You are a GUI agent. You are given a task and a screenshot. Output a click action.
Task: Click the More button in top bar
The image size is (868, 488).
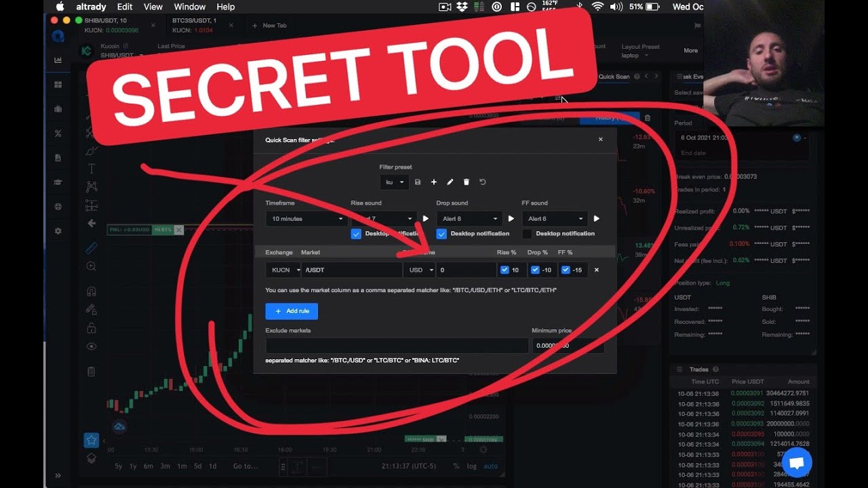690,51
